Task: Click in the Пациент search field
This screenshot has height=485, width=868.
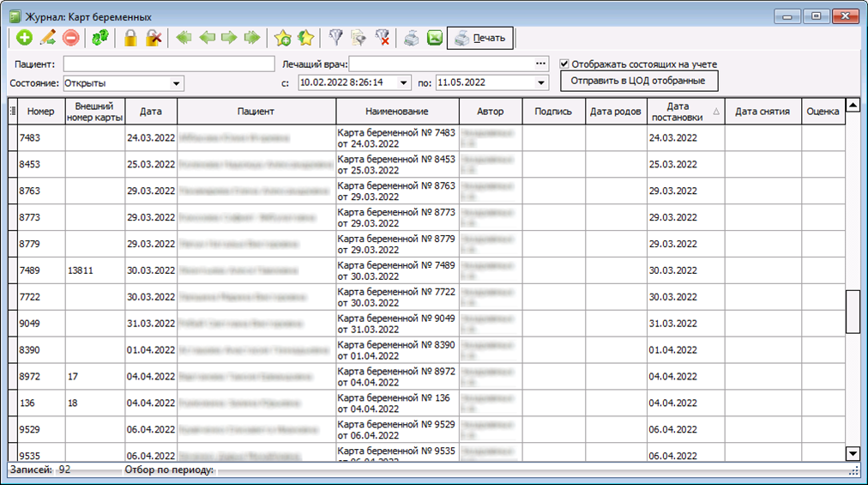Action: (166, 64)
